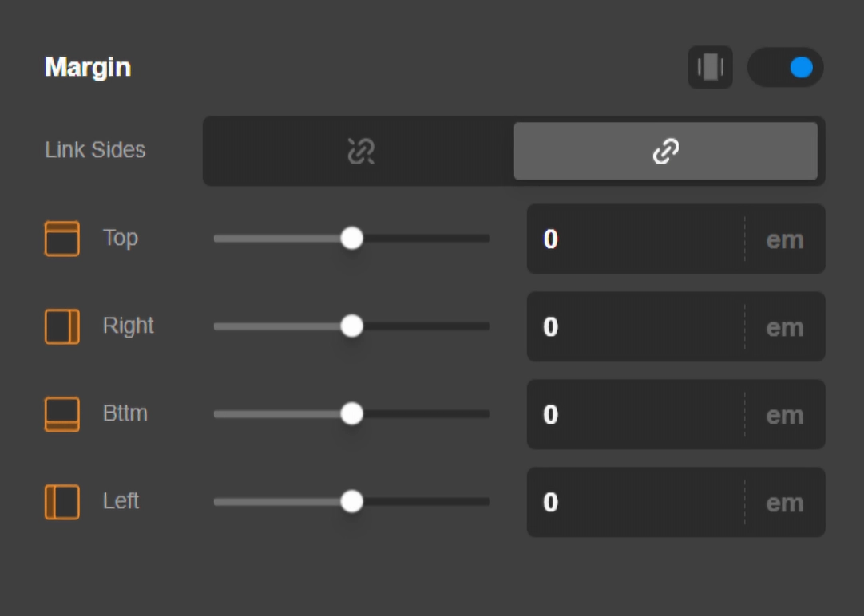The height and width of the screenshot is (616, 864).
Task: Click the Left margin value field
Action: point(635,503)
